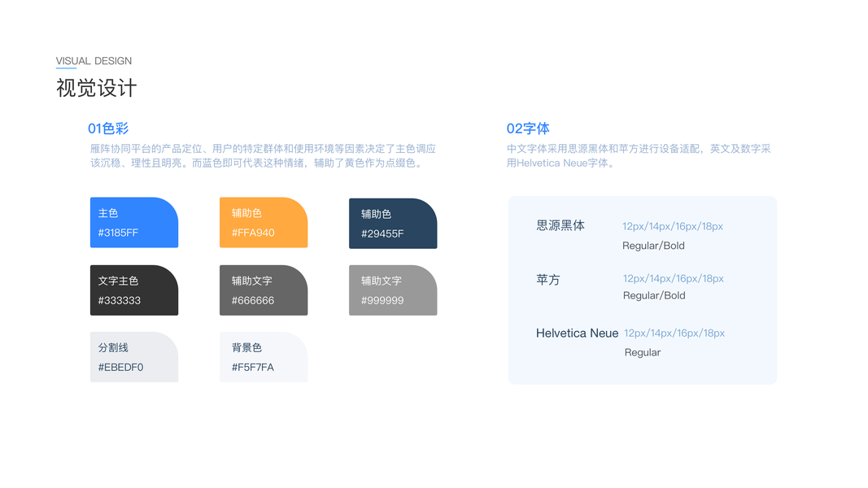Click the 思源黑体 font name
Viewport: 868px width, 488px height.
coord(560,225)
